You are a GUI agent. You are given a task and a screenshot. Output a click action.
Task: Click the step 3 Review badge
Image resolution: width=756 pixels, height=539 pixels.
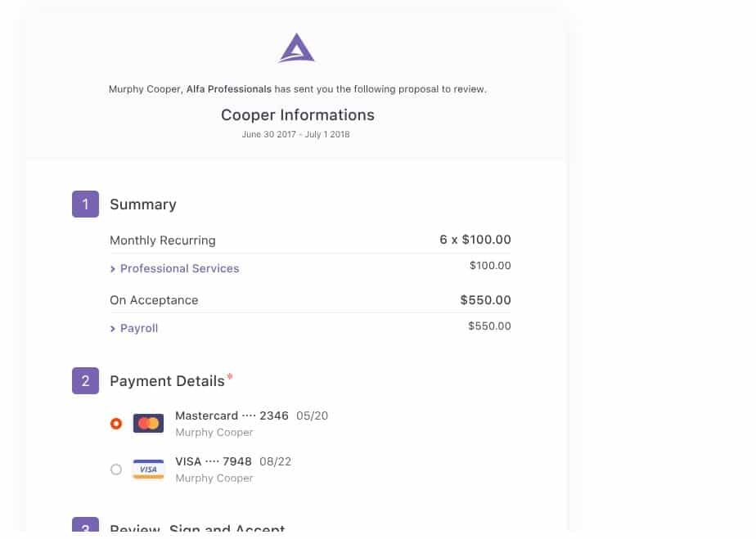click(85, 528)
